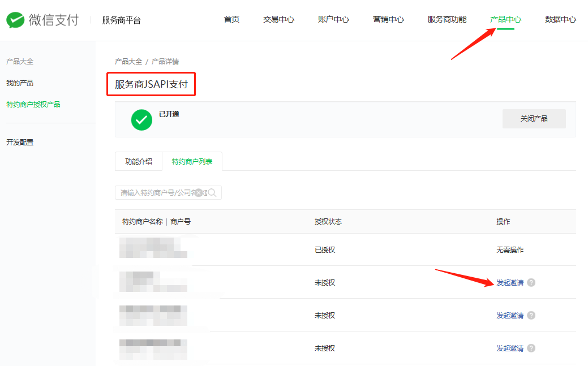Screen dimensions: 588x366
Task: Click the 特约商户名称 | 商户号 column header
Action: tap(156, 222)
